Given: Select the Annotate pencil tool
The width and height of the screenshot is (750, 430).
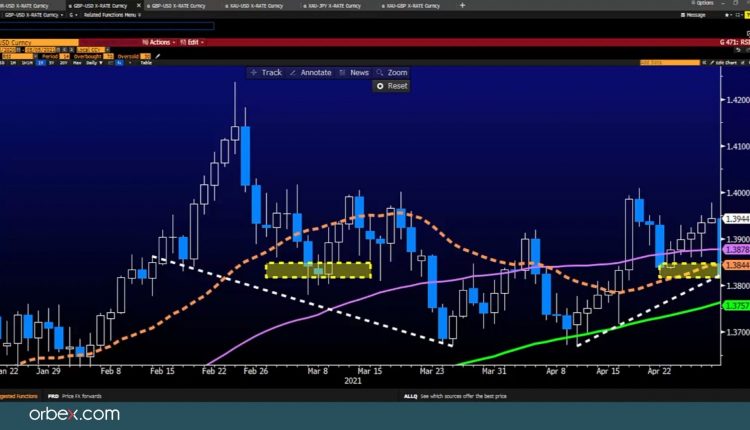Looking at the screenshot, I should [311, 73].
